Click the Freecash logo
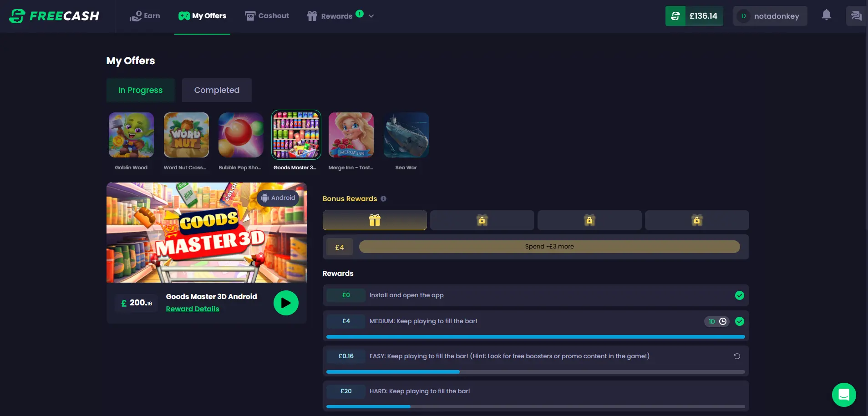The height and width of the screenshot is (416, 868). click(x=54, y=16)
